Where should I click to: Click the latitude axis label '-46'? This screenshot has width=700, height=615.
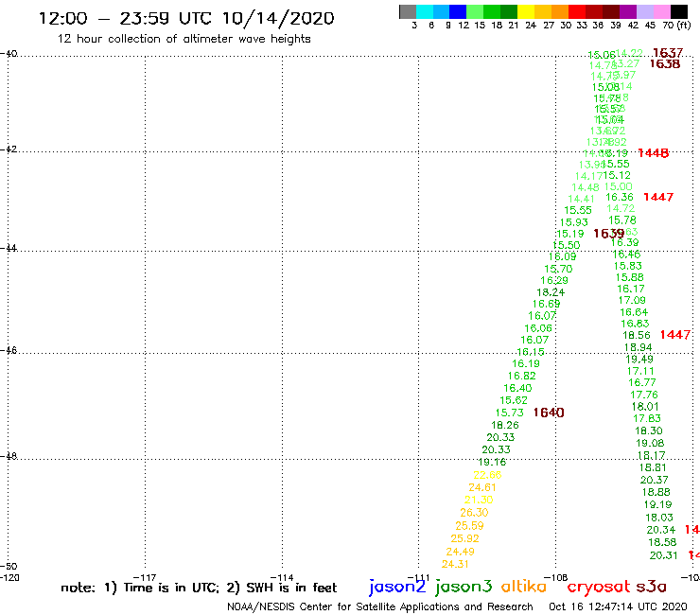click(9, 351)
